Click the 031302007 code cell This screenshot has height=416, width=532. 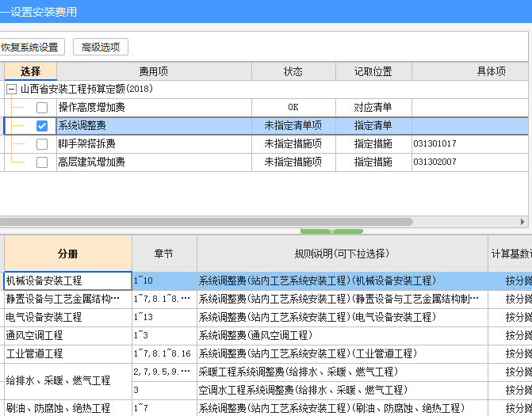[470, 162]
